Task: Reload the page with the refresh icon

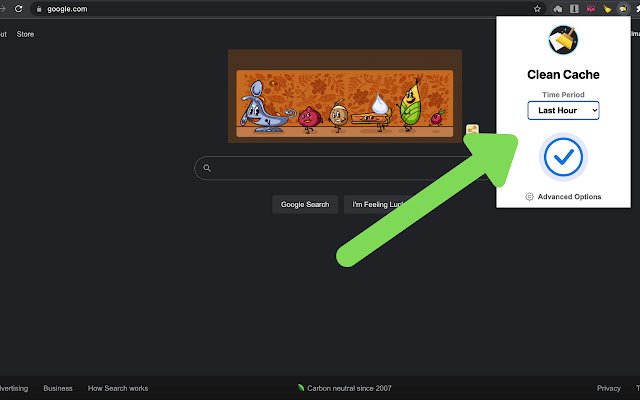Action: click(18, 9)
